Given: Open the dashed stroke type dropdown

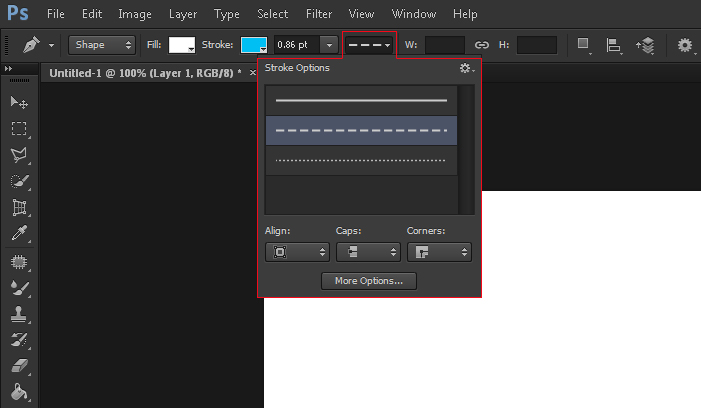Looking at the screenshot, I should pyautogui.click(x=369, y=45).
